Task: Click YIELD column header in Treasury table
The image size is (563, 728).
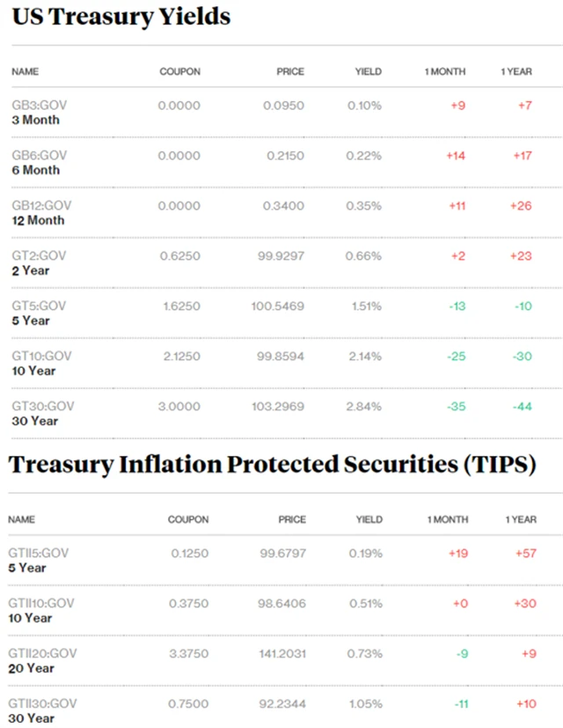Action: click(368, 71)
